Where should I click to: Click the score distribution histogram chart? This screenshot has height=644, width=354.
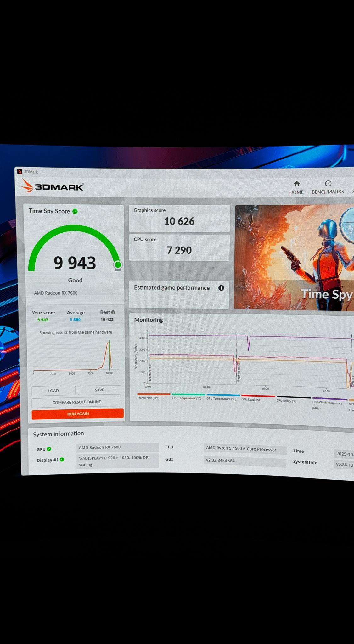point(75,357)
